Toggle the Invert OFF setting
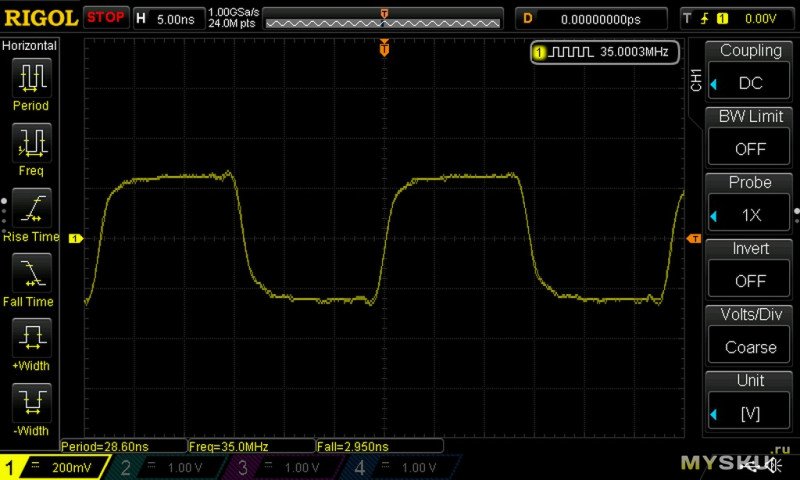The image size is (800, 480). (750, 281)
